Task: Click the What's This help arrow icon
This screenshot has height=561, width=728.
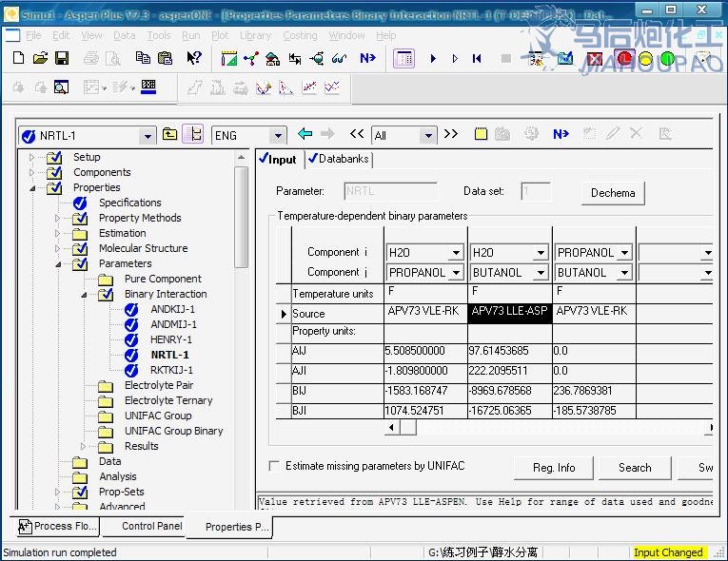Action: click(194, 58)
